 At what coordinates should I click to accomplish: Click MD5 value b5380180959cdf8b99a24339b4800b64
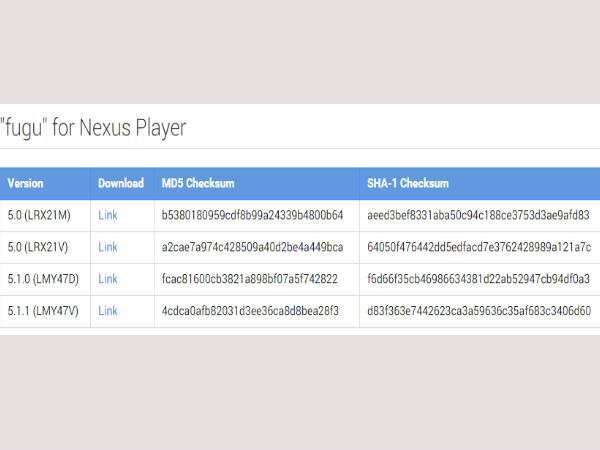(x=252, y=215)
